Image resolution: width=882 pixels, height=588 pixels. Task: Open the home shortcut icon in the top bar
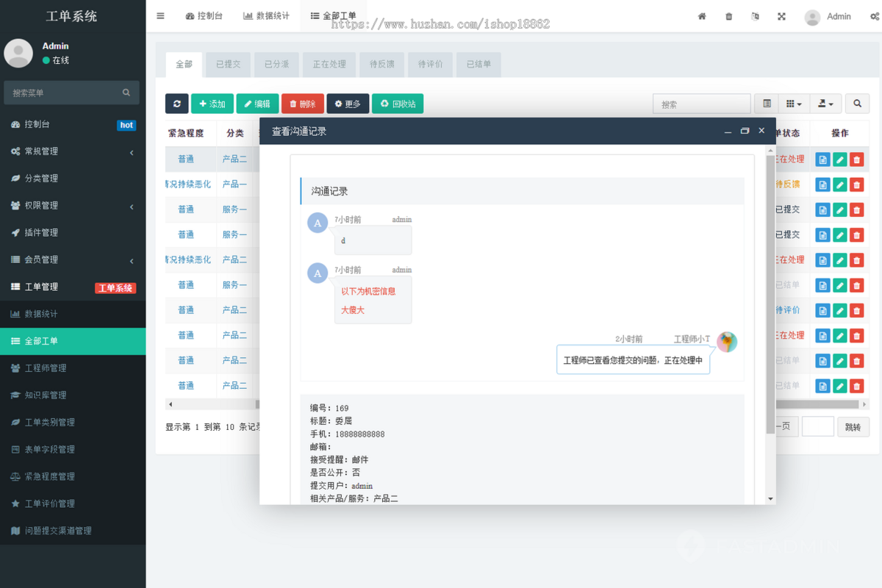point(701,15)
